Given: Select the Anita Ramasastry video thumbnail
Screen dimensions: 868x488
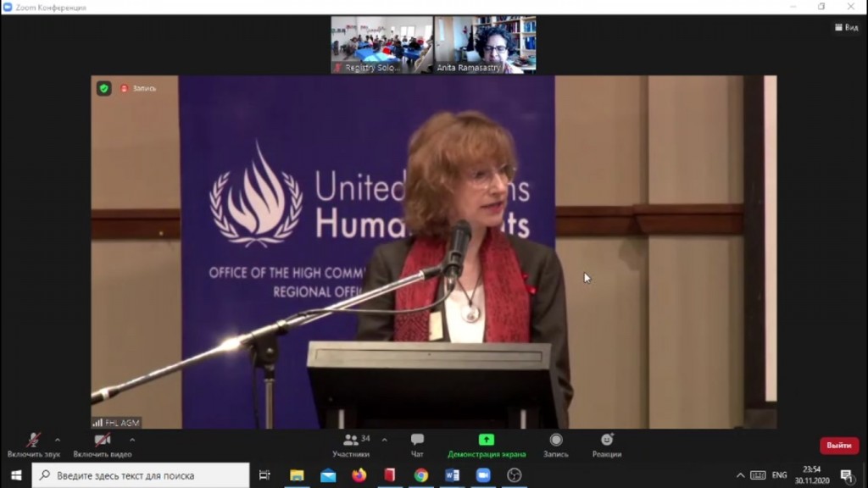Looking at the screenshot, I should coord(486,45).
